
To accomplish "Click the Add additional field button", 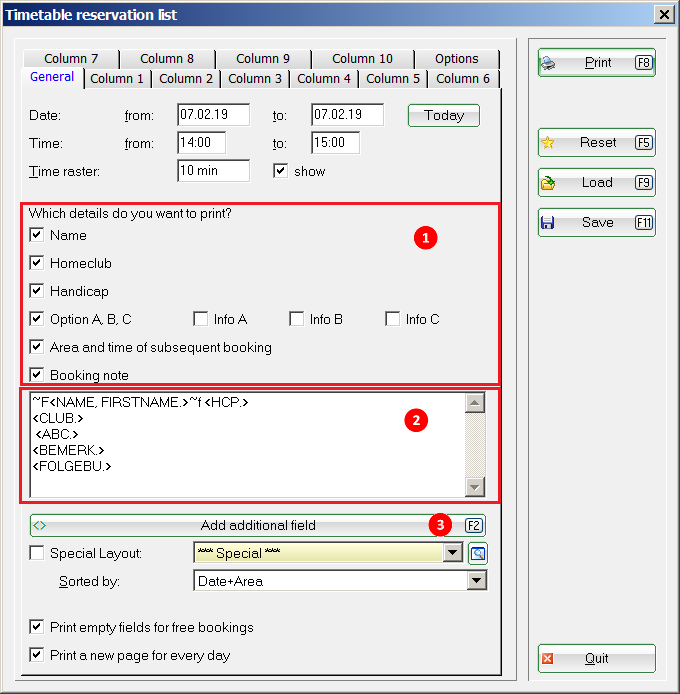I will click(258, 525).
